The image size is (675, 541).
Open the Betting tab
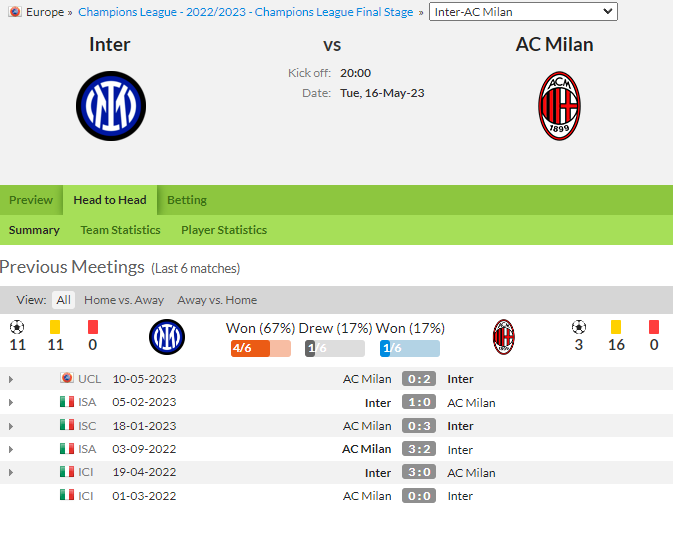(x=187, y=200)
